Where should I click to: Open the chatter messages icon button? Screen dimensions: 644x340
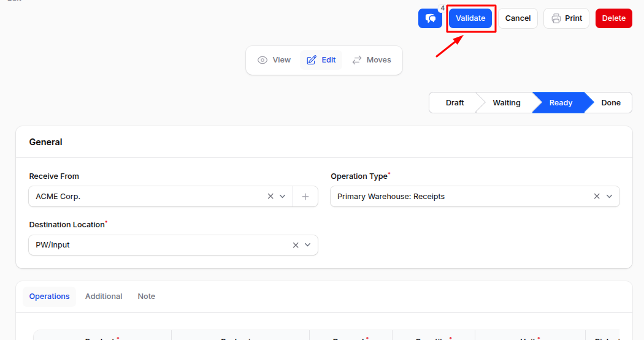coord(430,18)
